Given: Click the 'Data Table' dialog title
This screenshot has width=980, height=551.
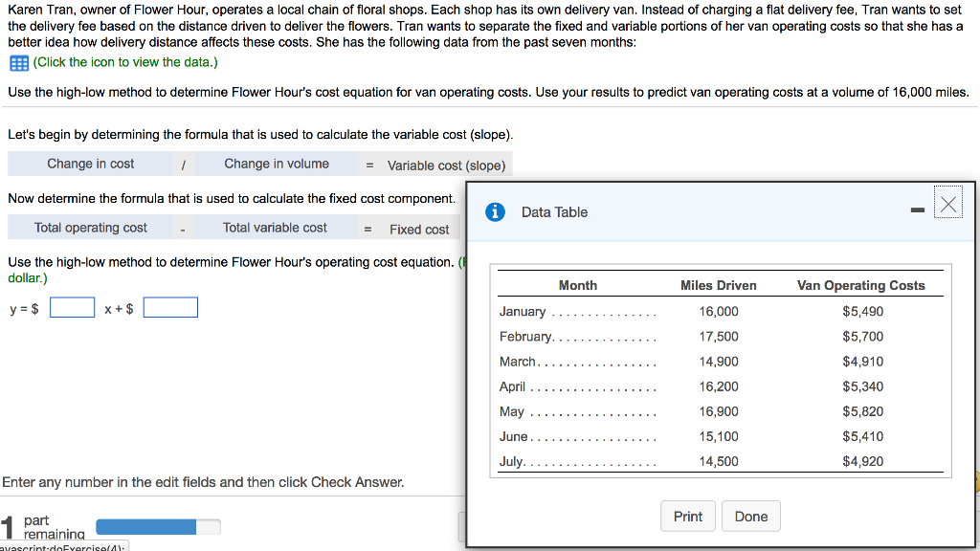Looking at the screenshot, I should [x=554, y=212].
